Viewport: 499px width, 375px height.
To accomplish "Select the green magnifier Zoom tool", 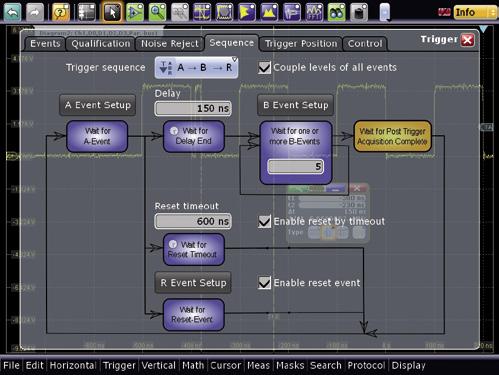I will click(x=157, y=12).
